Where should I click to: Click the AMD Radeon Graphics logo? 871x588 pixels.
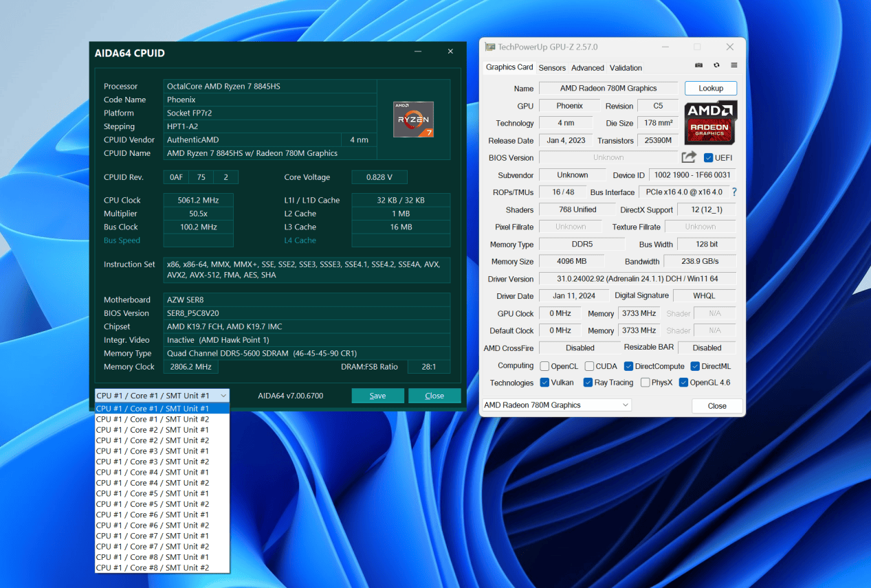coord(711,122)
